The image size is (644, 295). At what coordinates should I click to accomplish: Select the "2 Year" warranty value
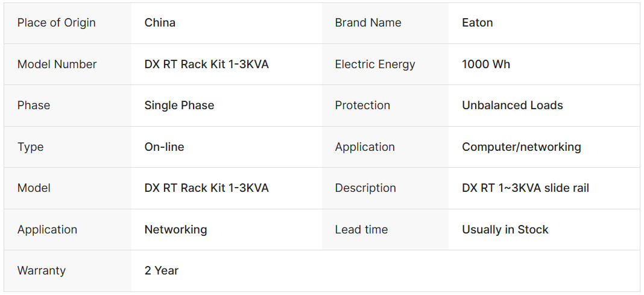click(x=161, y=271)
